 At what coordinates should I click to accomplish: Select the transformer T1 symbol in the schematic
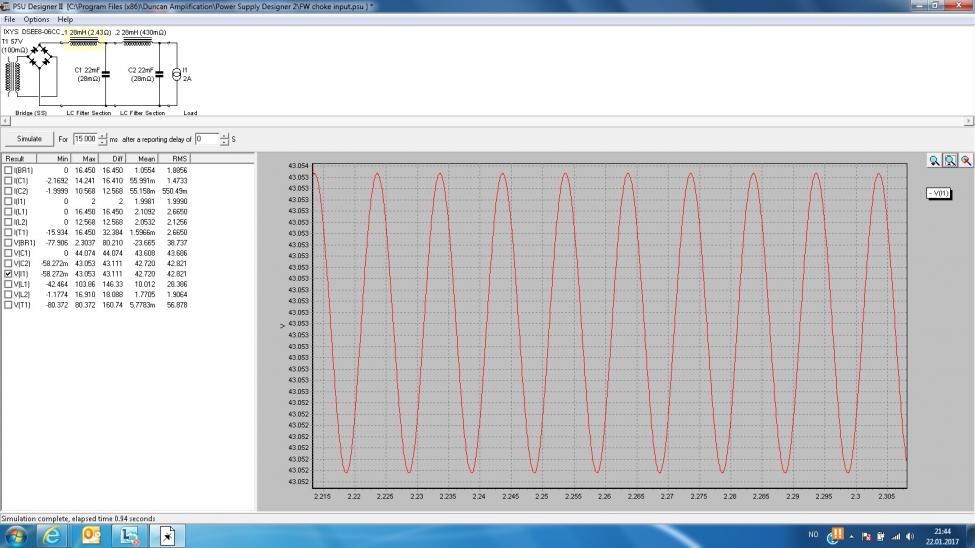[12, 78]
